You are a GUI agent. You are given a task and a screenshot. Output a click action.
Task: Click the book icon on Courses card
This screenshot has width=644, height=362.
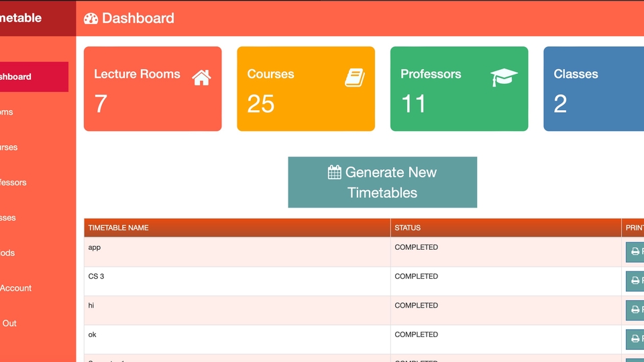(x=355, y=77)
